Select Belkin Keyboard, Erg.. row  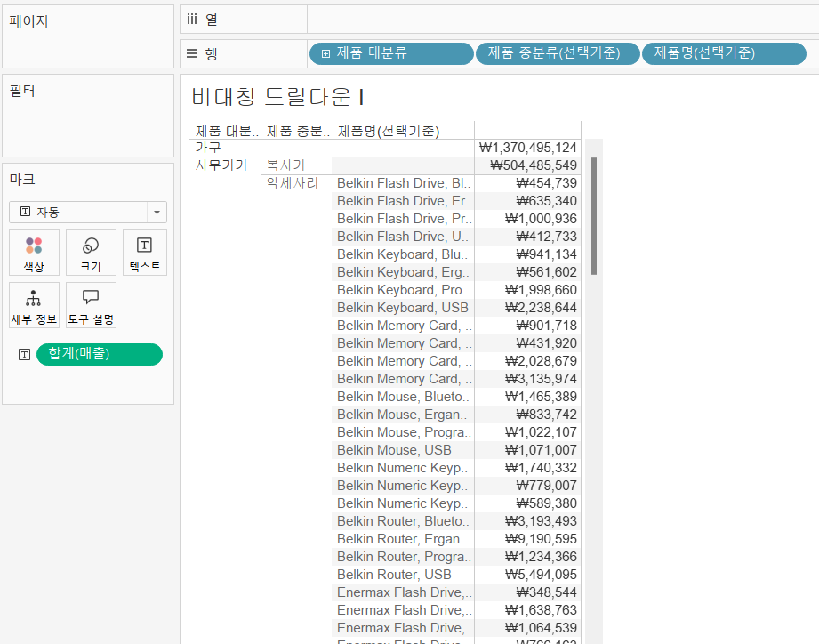[403, 271]
